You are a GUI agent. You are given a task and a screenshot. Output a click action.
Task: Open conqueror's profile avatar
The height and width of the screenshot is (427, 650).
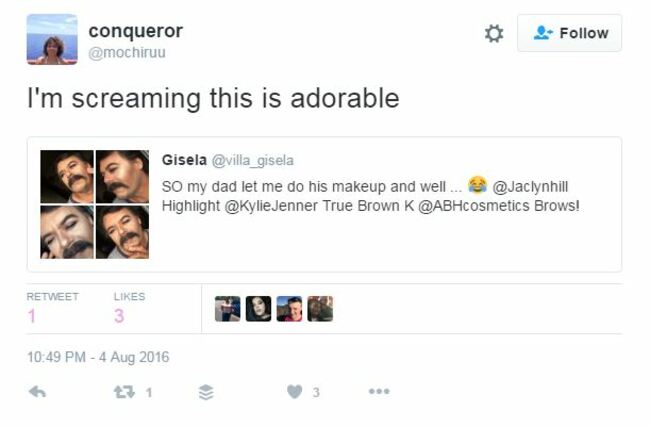(52, 39)
